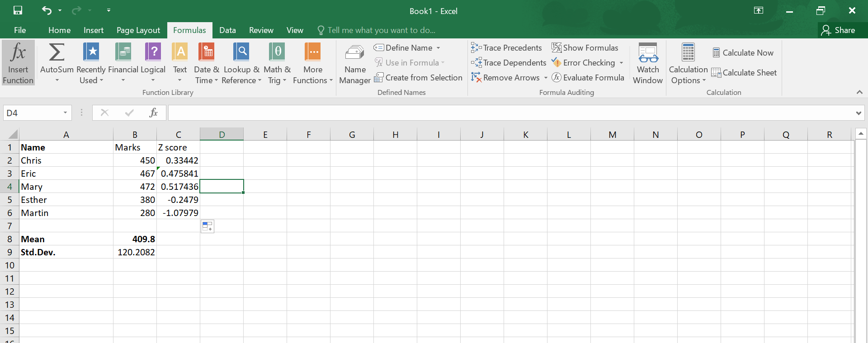Select the cell with value 120.2082
The width and height of the screenshot is (868, 343).
click(x=135, y=252)
